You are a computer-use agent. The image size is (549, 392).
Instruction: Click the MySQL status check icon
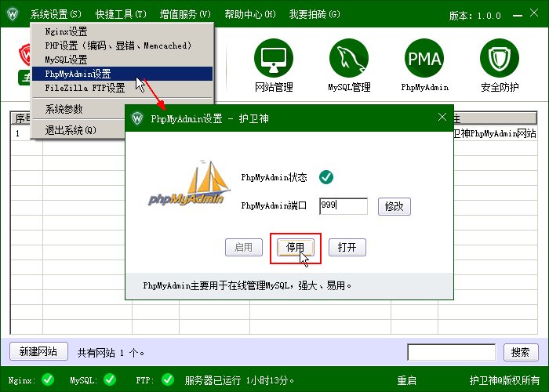(110, 379)
